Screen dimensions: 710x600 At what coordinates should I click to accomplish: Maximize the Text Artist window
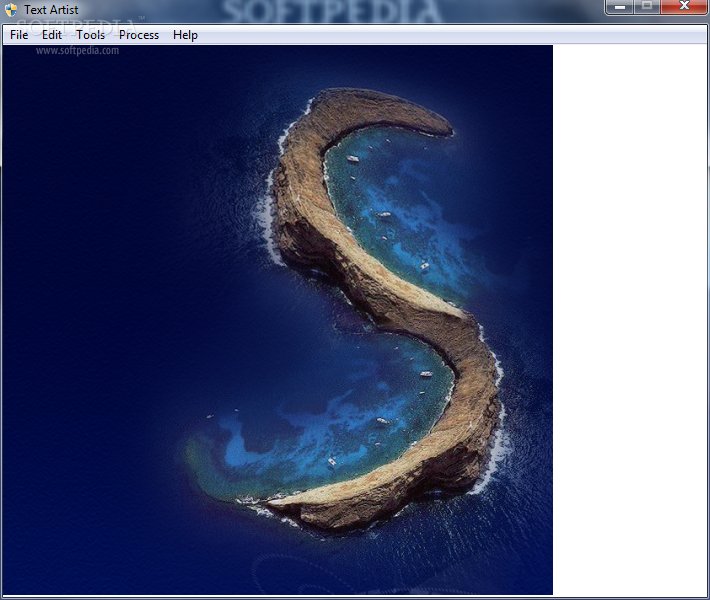pyautogui.click(x=647, y=7)
